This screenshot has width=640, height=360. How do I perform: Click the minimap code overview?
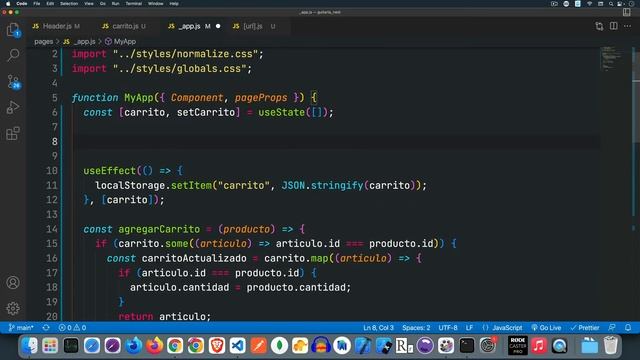tap(610, 59)
